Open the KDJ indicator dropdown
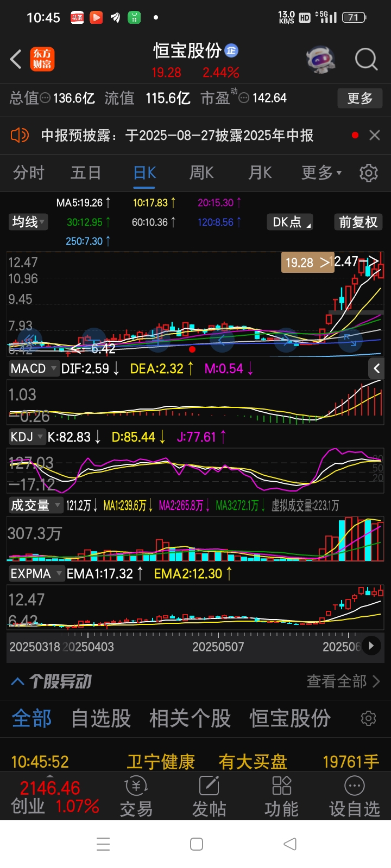 click(x=27, y=437)
